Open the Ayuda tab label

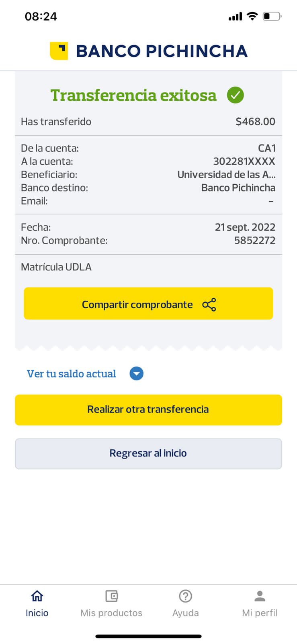pyautogui.click(x=185, y=613)
